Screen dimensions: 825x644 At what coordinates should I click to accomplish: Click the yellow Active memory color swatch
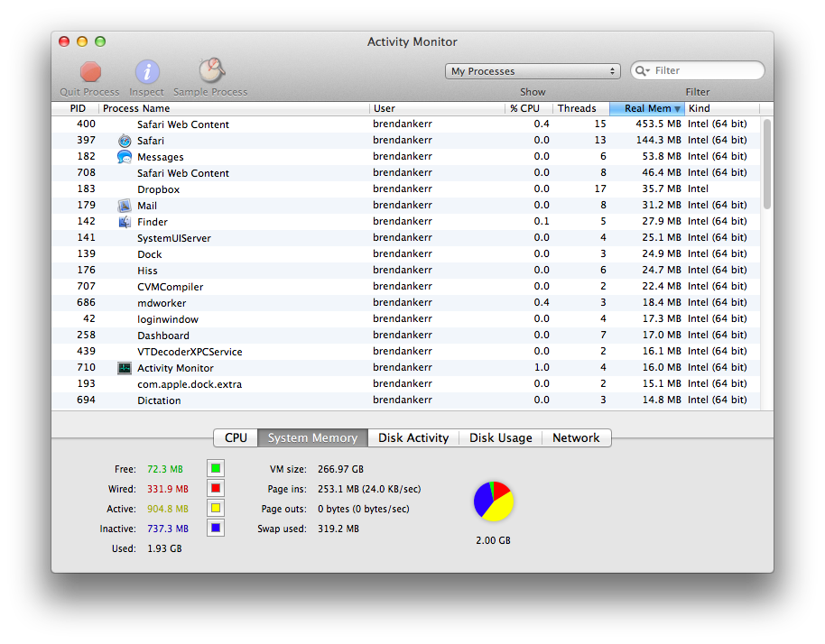(216, 509)
